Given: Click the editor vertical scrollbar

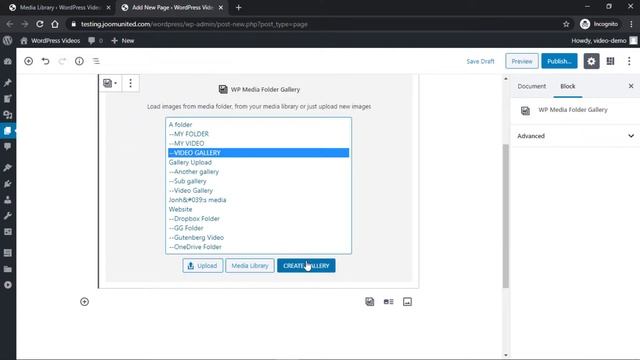Looking at the screenshot, I should point(506,216).
